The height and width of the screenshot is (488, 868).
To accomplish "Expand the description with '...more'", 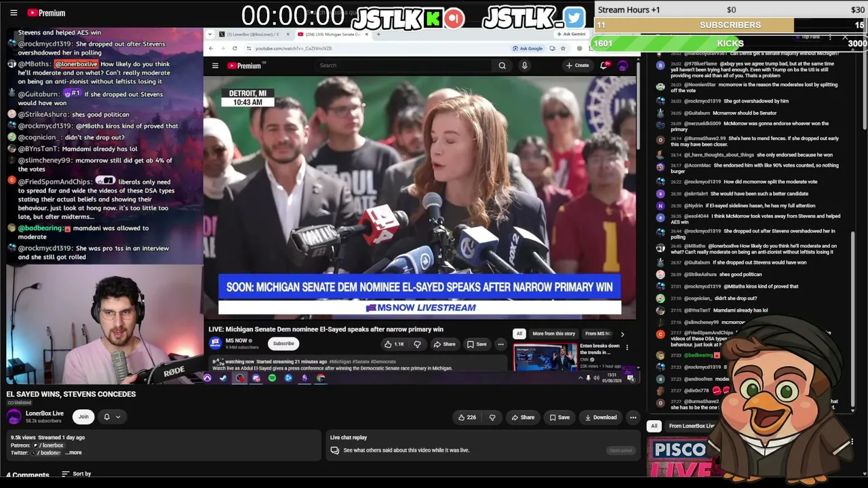I will [x=74, y=453].
